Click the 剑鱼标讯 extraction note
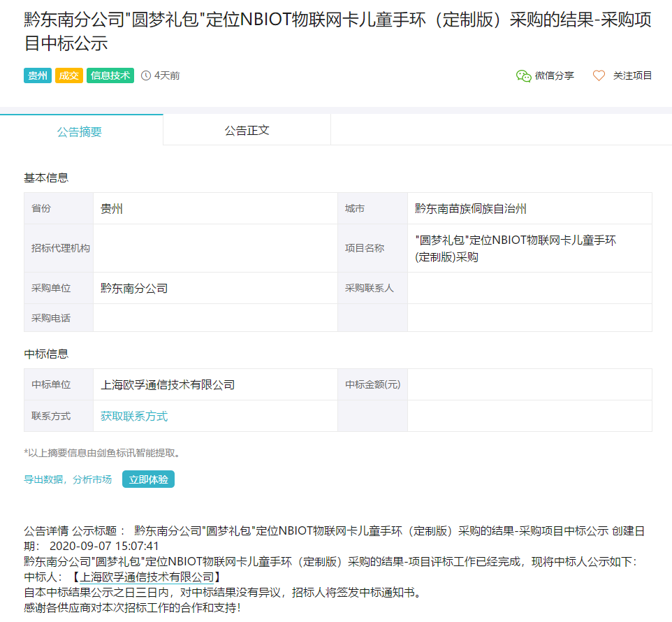Screen dimensions: 672x622 pyautogui.click(x=102, y=453)
